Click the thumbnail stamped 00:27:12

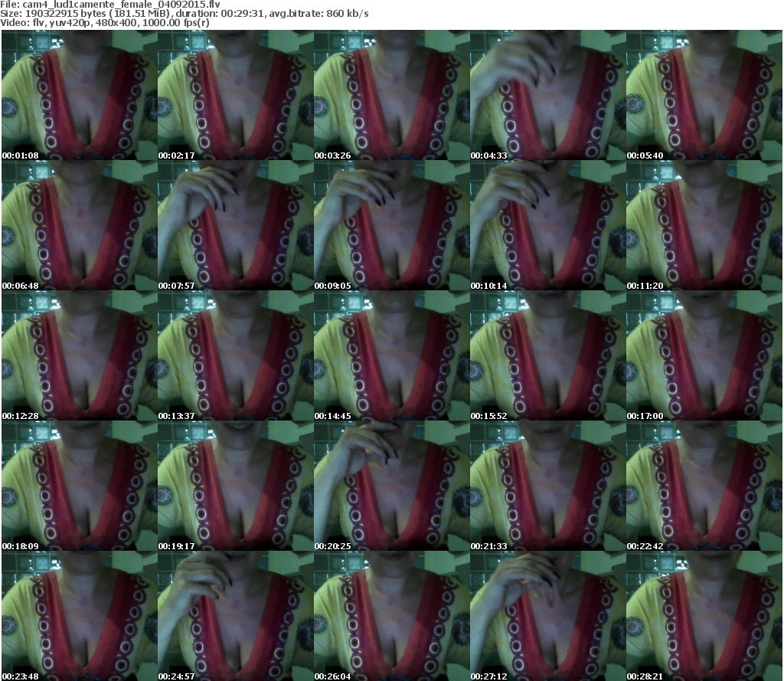[x=547, y=616]
